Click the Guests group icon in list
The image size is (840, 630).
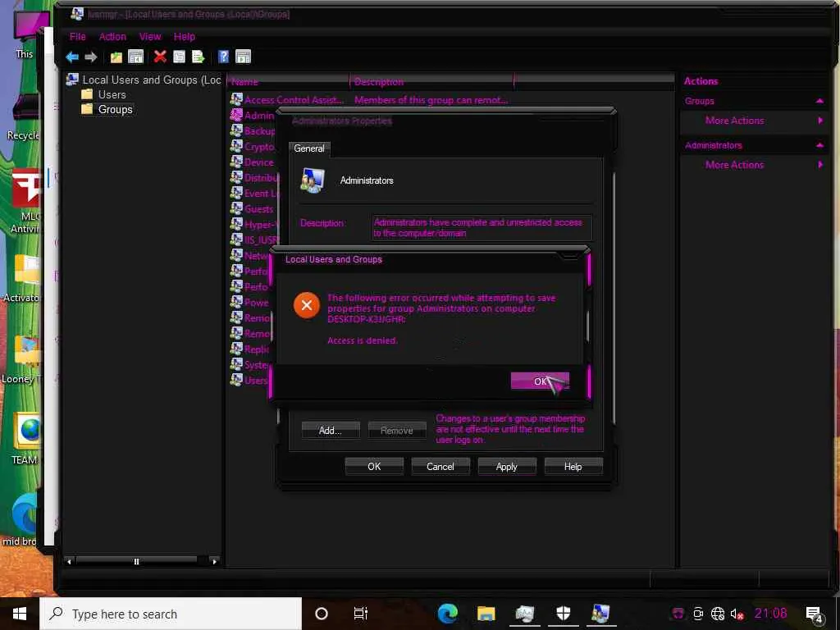click(x=236, y=208)
